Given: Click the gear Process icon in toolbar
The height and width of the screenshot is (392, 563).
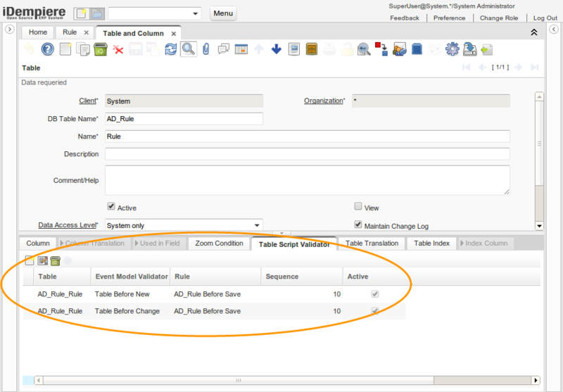Looking at the screenshot, I should click(453, 49).
